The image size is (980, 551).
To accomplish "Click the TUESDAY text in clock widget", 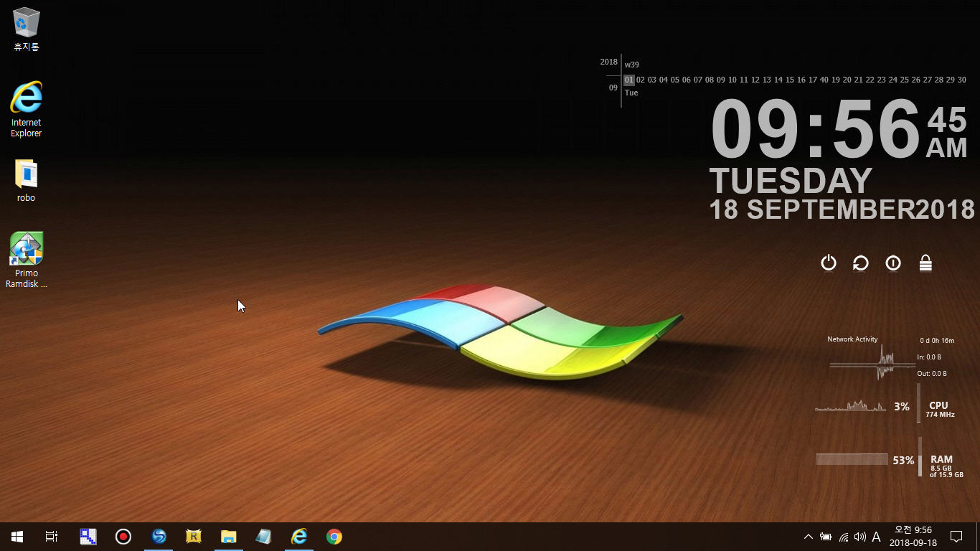I will (791, 181).
